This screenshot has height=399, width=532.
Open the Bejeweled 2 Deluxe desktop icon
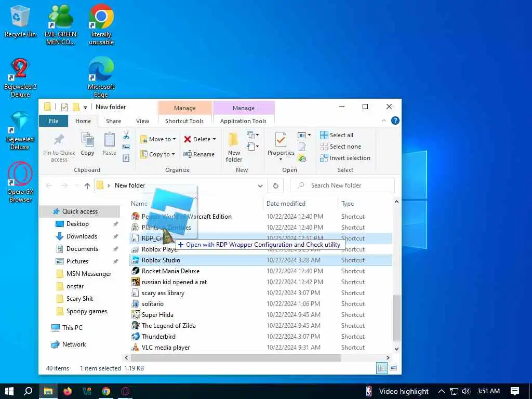click(20, 77)
